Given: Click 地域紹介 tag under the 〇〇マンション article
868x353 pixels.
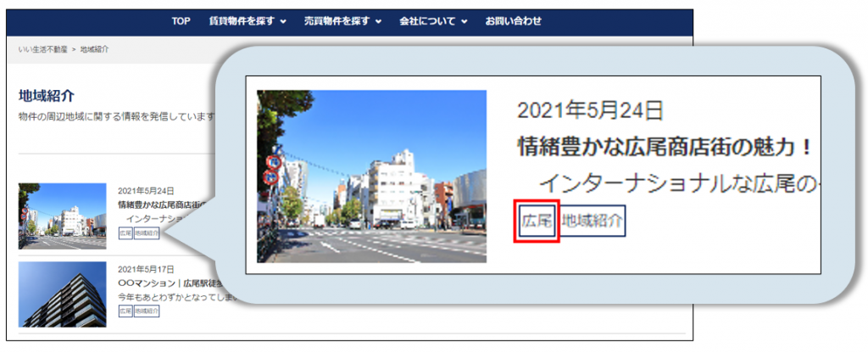Looking at the screenshot, I should (x=147, y=311).
